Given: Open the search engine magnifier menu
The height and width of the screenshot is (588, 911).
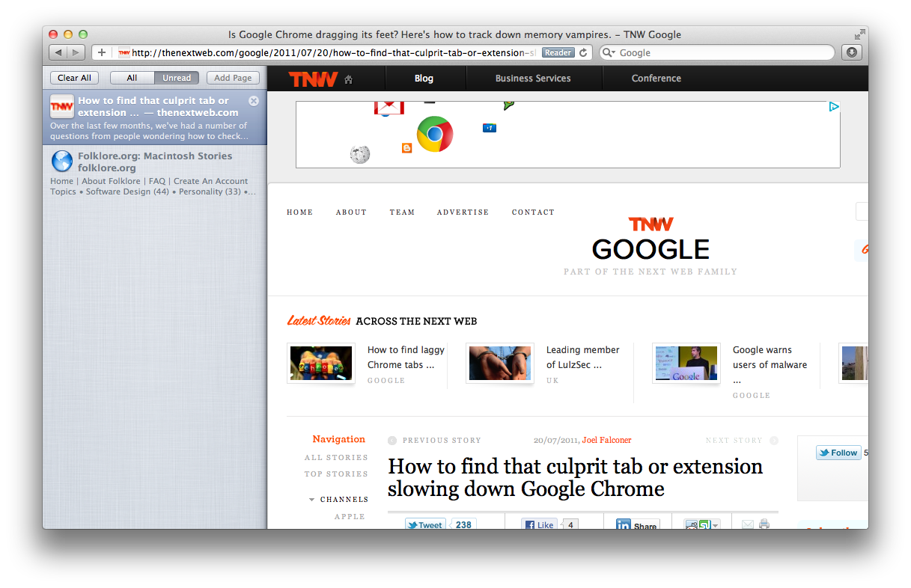Looking at the screenshot, I should (608, 52).
